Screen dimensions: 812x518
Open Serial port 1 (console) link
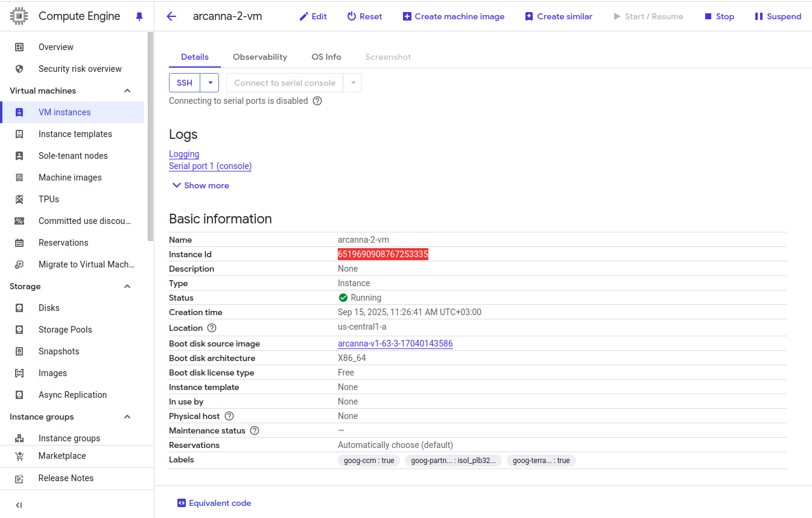(x=210, y=166)
